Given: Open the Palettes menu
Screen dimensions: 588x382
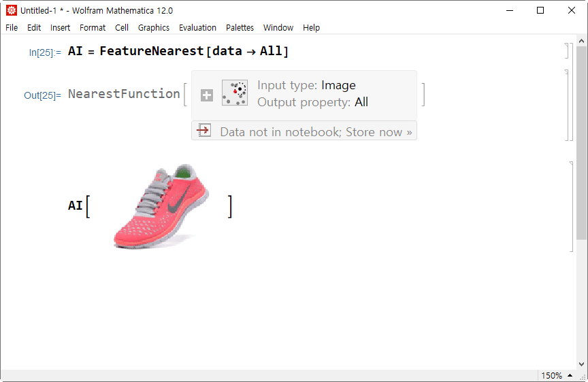Looking at the screenshot, I should click(240, 28).
